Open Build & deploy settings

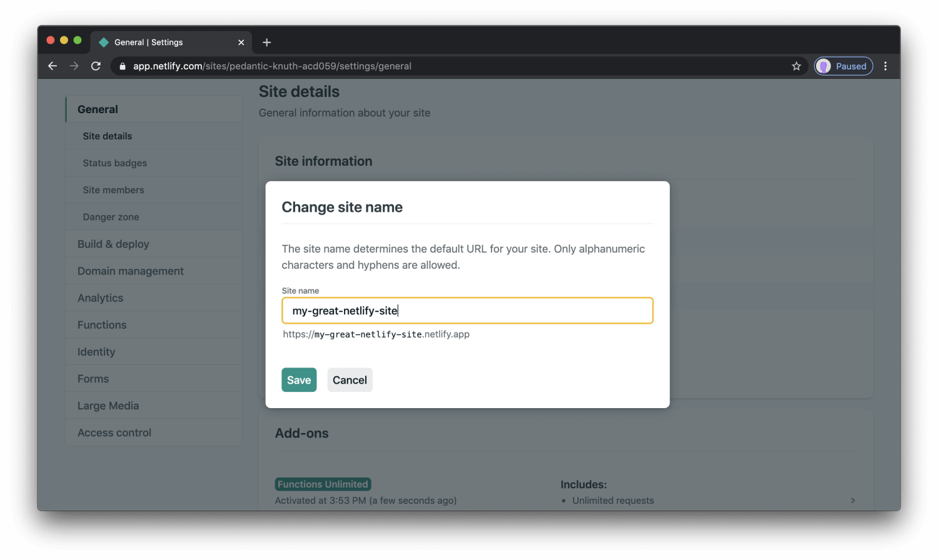point(113,244)
